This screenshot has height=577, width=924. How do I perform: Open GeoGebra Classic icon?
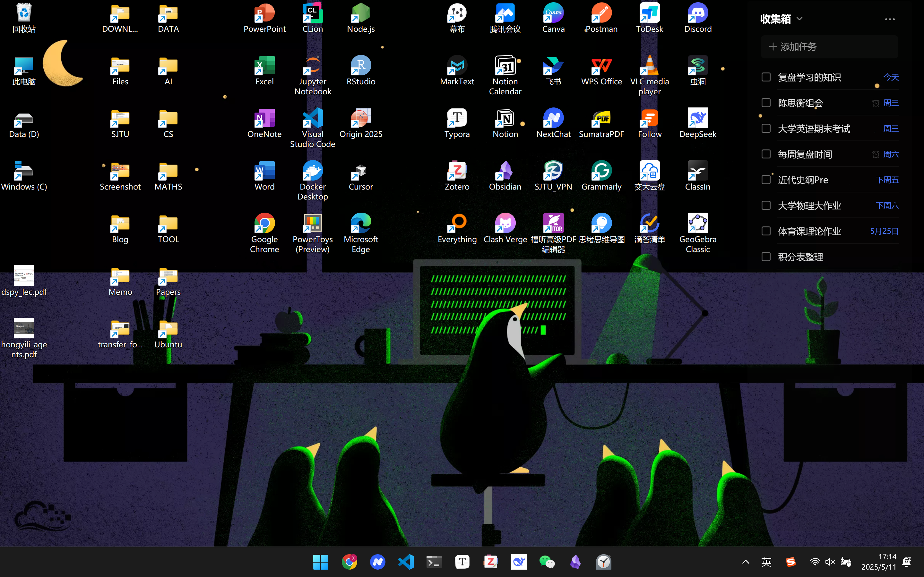(x=698, y=233)
